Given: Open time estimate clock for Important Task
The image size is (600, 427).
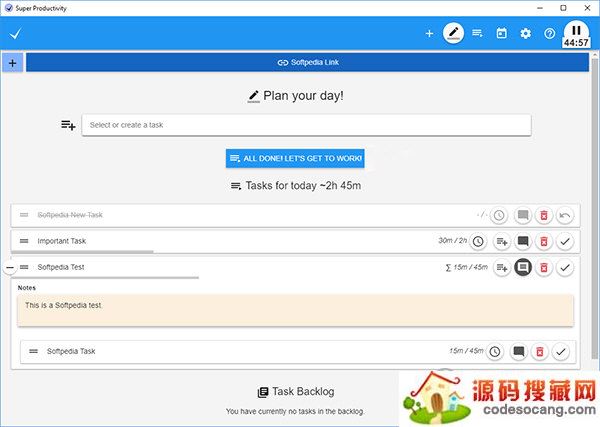Looking at the screenshot, I should click(479, 241).
